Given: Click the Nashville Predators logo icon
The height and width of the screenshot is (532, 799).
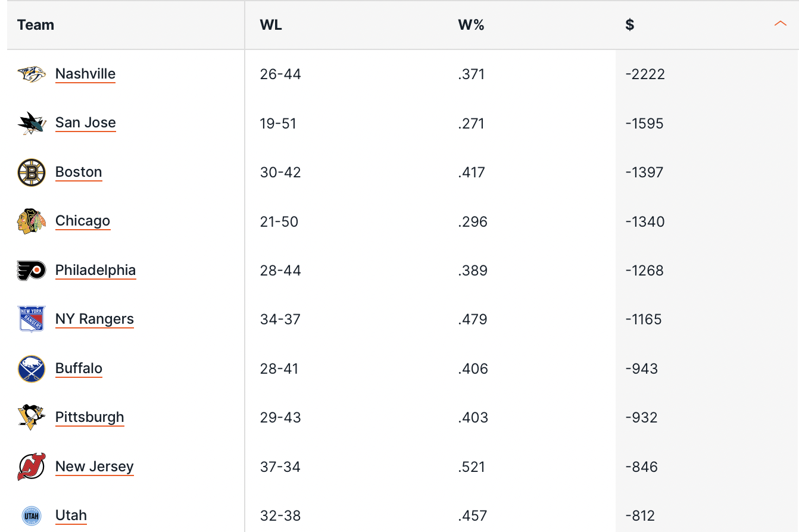Looking at the screenshot, I should click(32, 74).
